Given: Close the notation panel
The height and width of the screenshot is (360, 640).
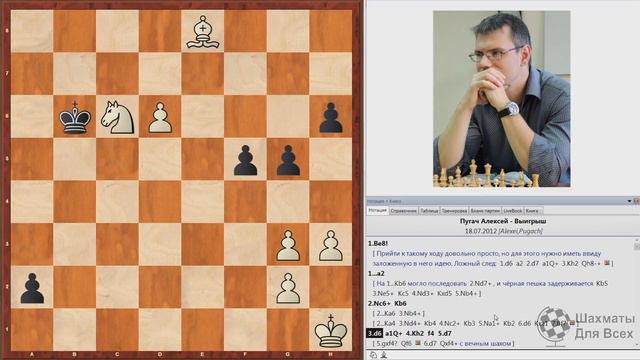Looking at the screenshot, I should [636, 201].
